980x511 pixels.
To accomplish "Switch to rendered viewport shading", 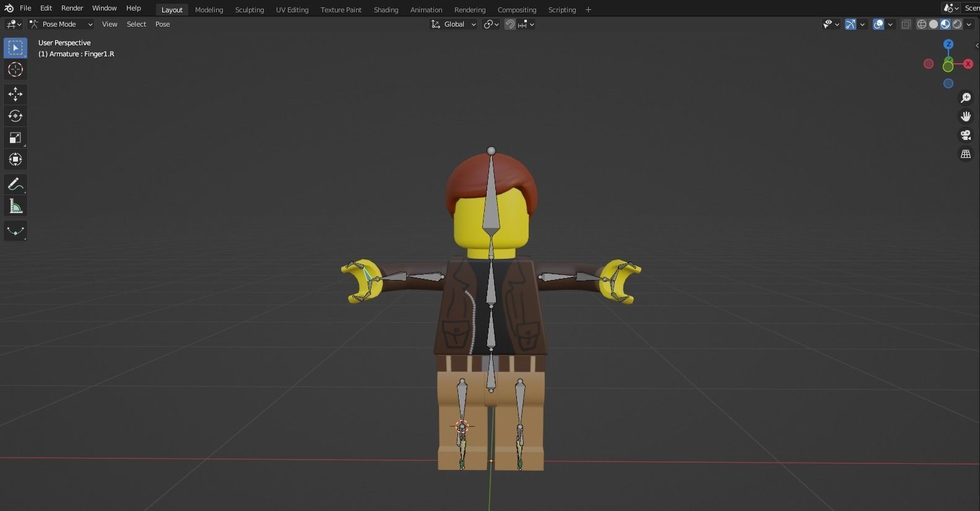I will click(957, 24).
